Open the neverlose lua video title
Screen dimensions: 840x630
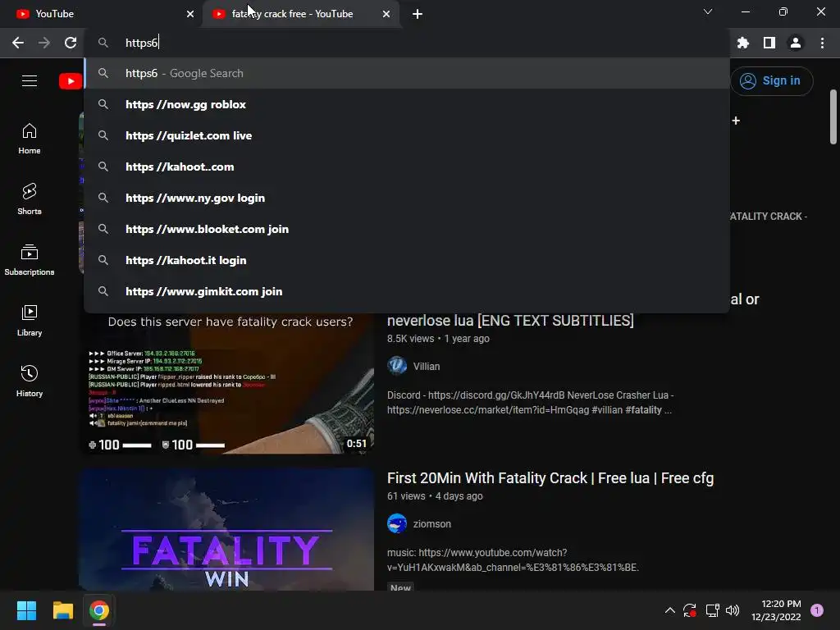[510, 321]
